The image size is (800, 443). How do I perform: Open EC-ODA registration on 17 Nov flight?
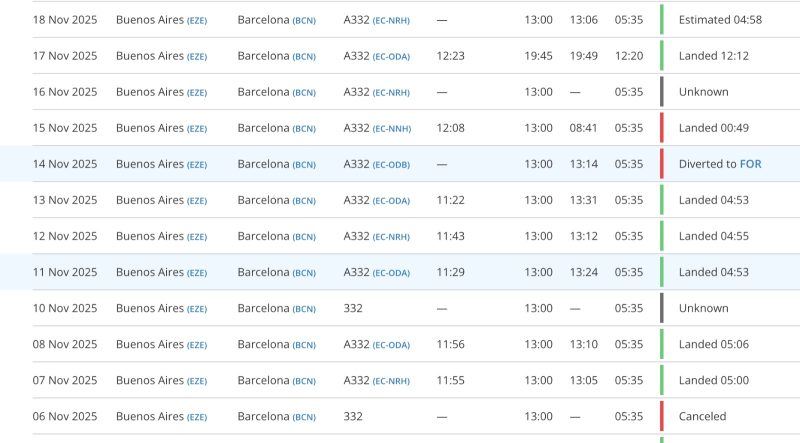coord(391,56)
